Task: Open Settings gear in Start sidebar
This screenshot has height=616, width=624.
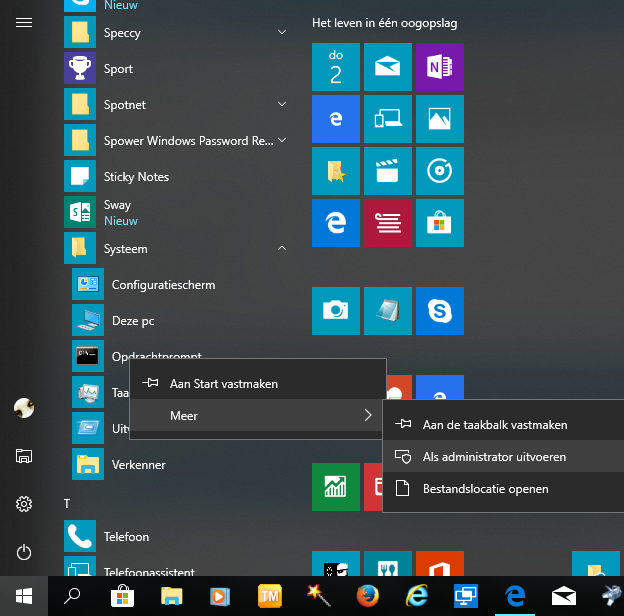Action: pos(24,504)
